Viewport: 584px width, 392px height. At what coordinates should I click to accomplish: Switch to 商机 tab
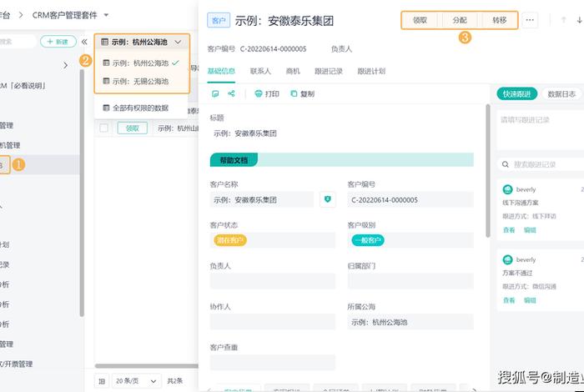pos(293,71)
